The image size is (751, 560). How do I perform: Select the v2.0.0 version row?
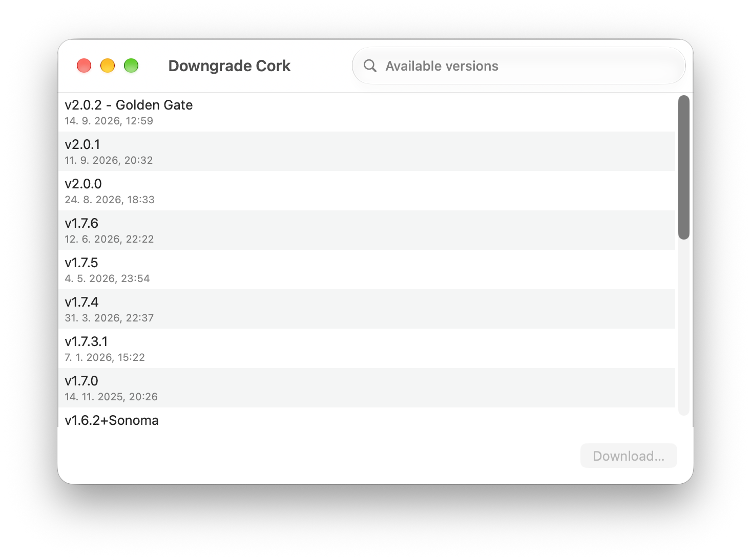point(366,191)
